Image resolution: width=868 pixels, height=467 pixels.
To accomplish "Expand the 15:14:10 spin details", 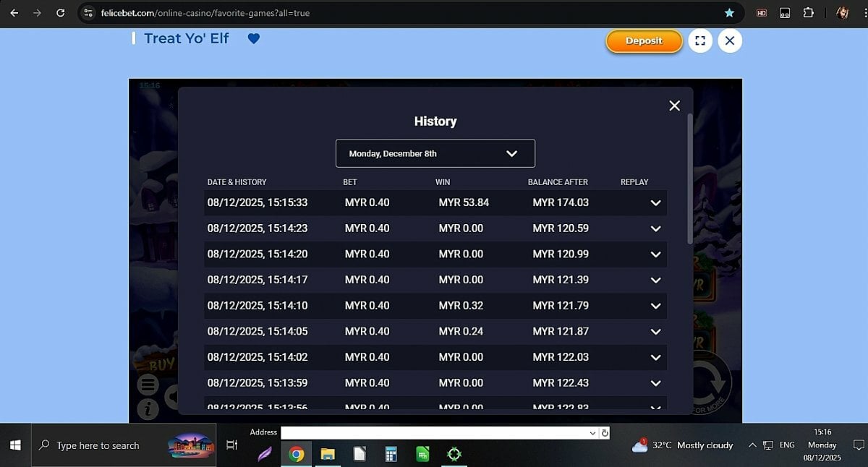I will click(x=655, y=306).
